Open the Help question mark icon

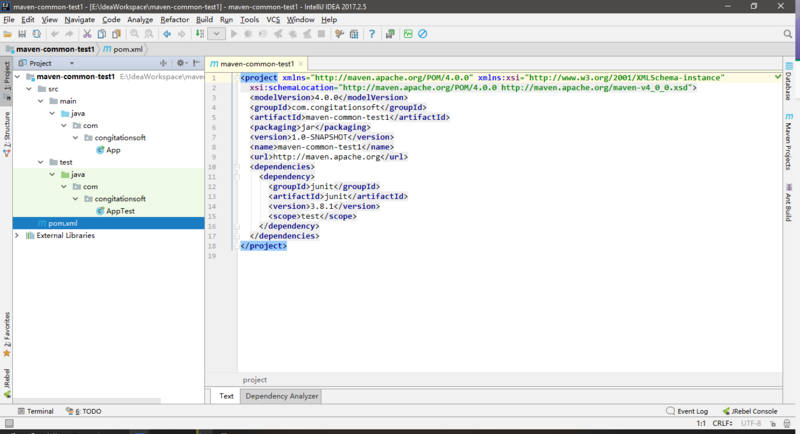[x=372, y=34]
